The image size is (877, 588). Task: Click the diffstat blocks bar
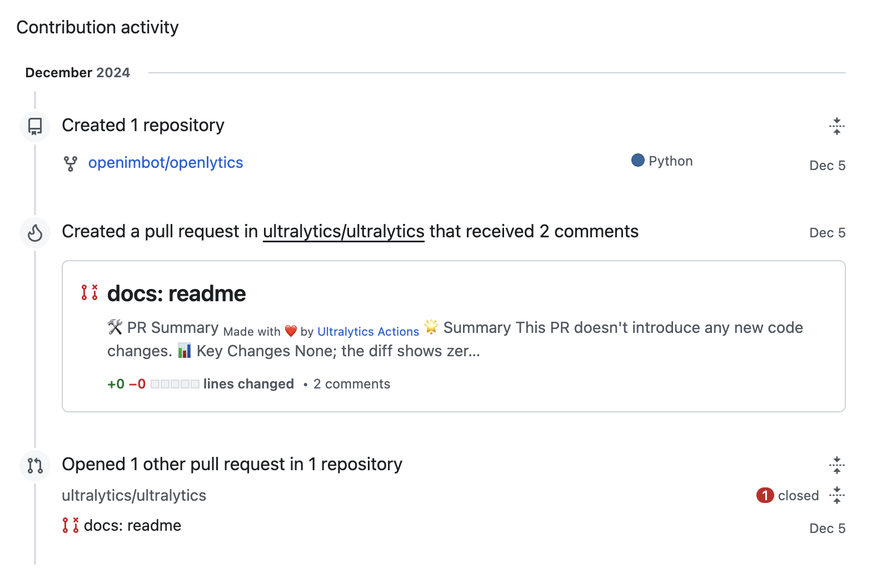tap(175, 384)
